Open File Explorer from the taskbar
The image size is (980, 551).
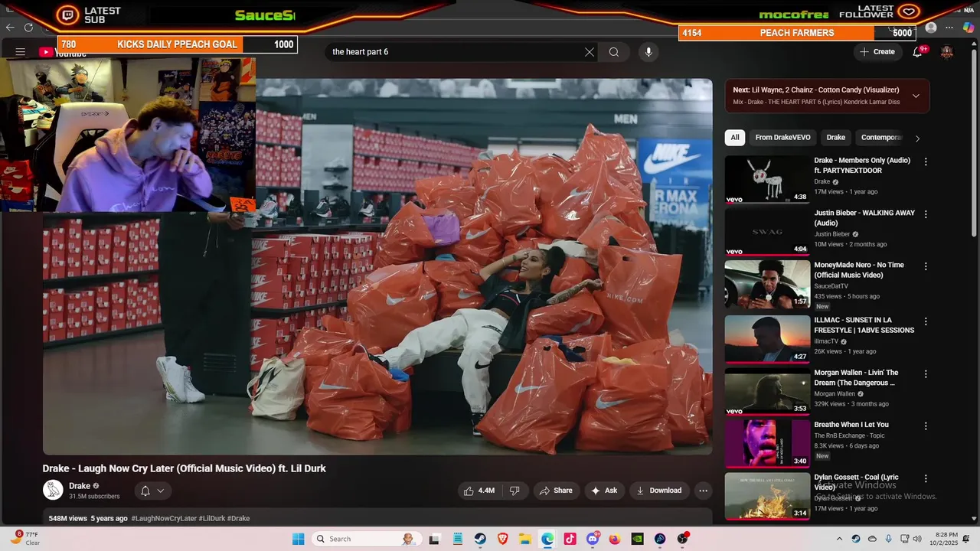click(x=525, y=539)
